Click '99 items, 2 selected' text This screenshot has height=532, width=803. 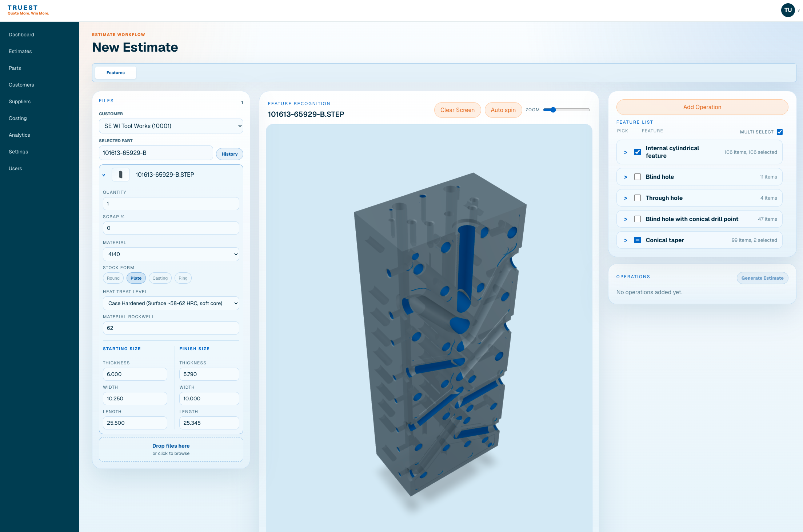(754, 240)
